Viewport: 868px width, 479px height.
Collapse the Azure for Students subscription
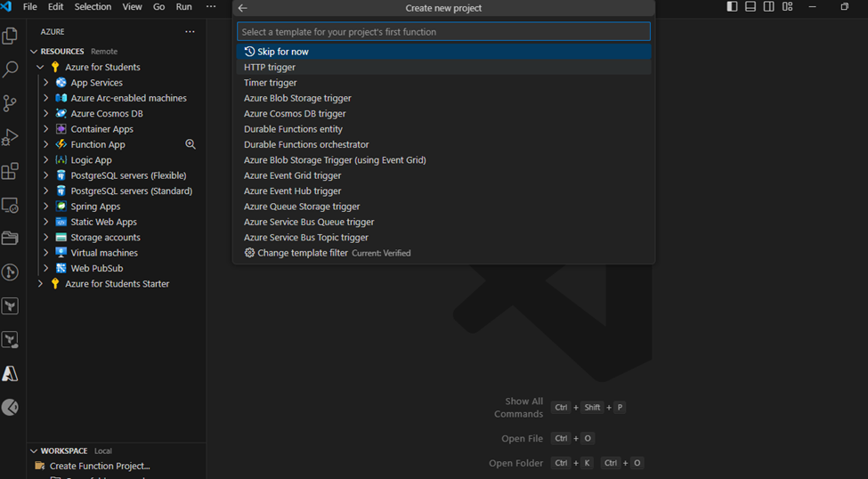pos(40,67)
